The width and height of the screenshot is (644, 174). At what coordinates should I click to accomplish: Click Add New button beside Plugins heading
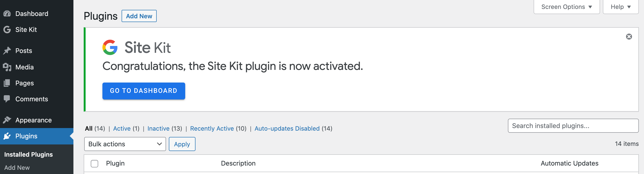139,16
